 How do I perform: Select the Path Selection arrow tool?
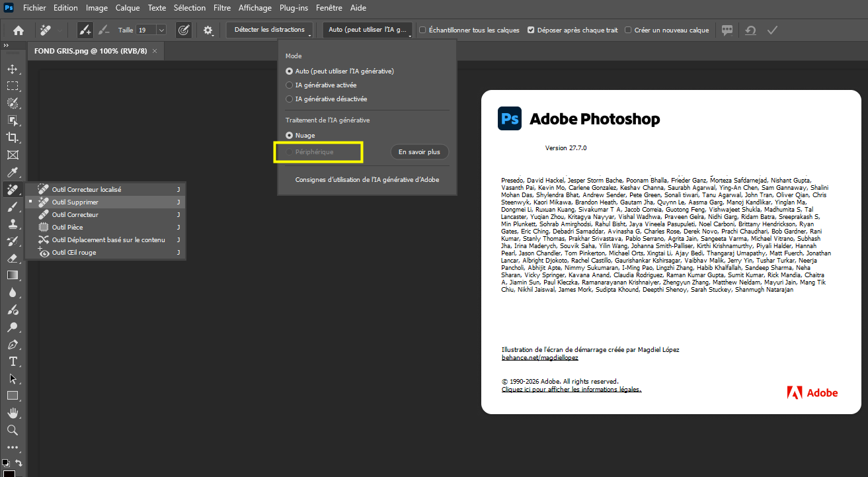pyautogui.click(x=12, y=378)
